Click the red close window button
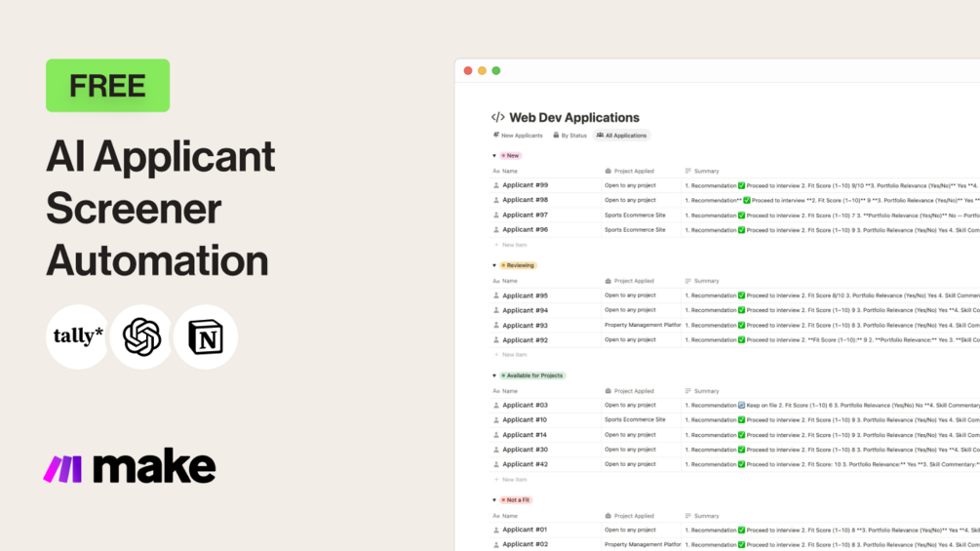980x551 pixels. coord(468,70)
